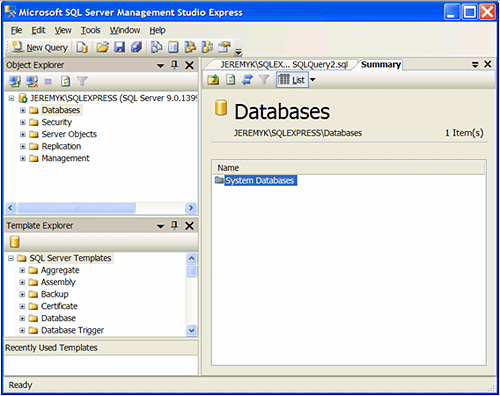Click Template Explorer scrollbar down arrow
The width and height of the screenshot is (500, 396).
(x=192, y=330)
